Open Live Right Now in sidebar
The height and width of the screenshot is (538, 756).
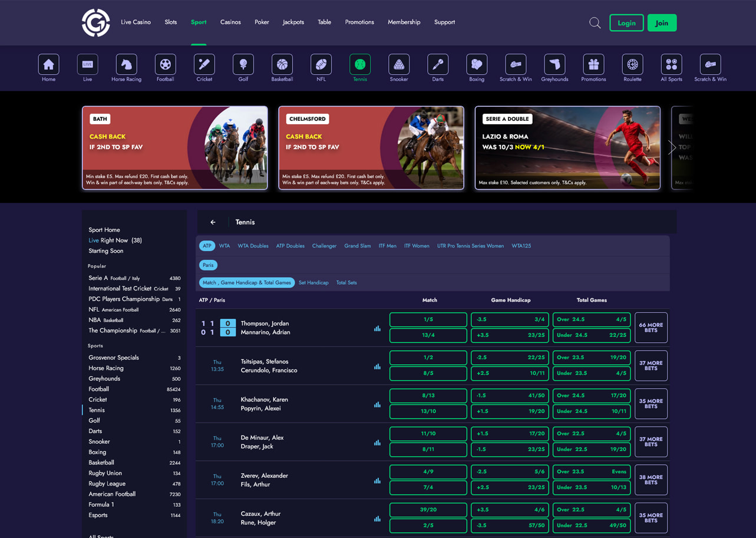[115, 240]
